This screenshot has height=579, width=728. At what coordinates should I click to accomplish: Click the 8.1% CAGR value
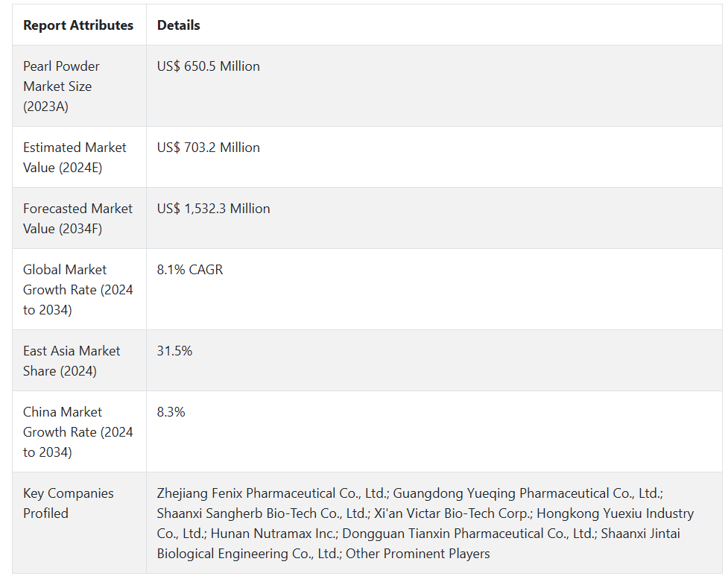(x=189, y=270)
